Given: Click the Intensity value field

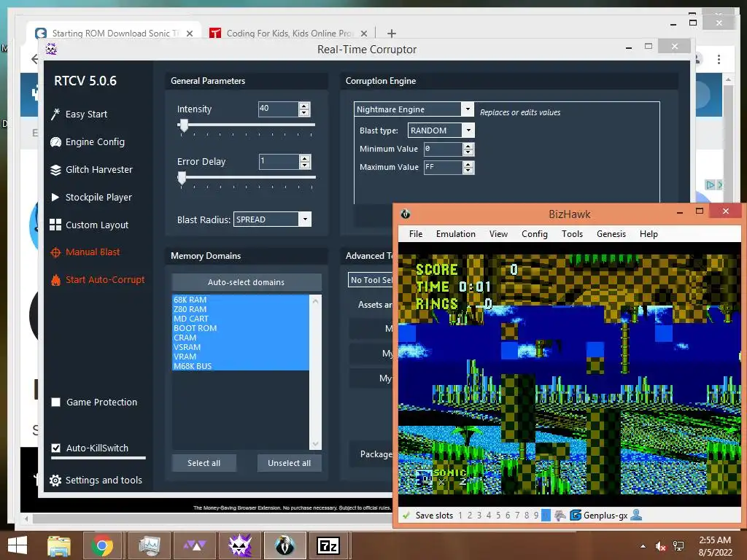Looking at the screenshot, I should coord(278,109).
